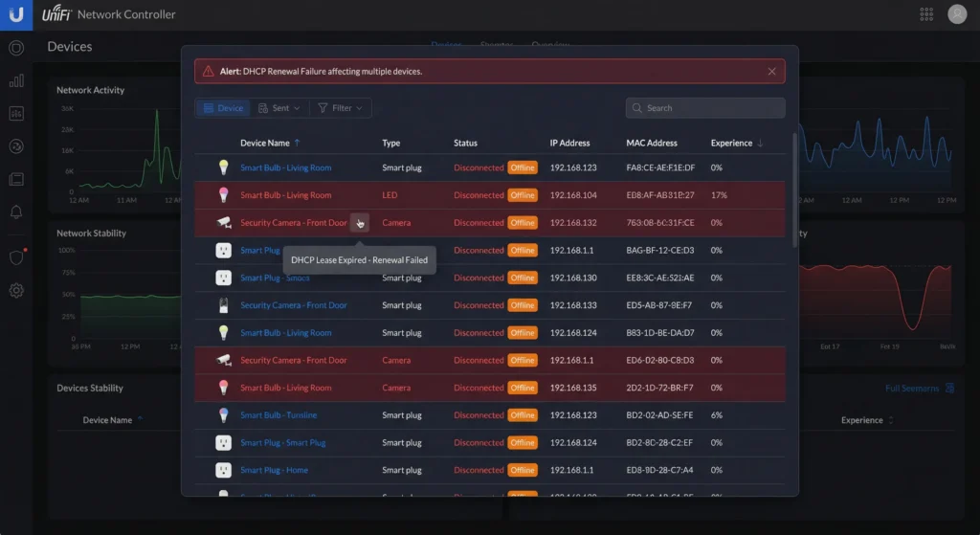Sort Experience in background Devices Stability panel
The width and height of the screenshot is (980, 535).
(x=891, y=420)
